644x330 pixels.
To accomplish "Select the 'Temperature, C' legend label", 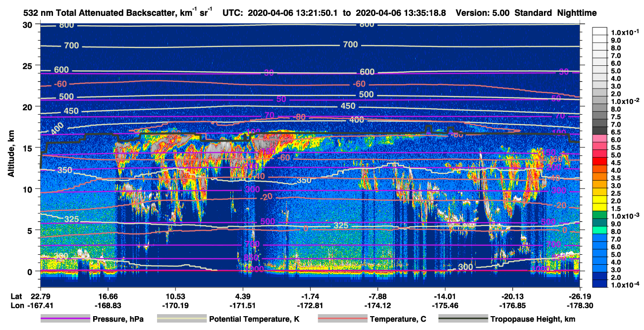I will pos(398,320).
